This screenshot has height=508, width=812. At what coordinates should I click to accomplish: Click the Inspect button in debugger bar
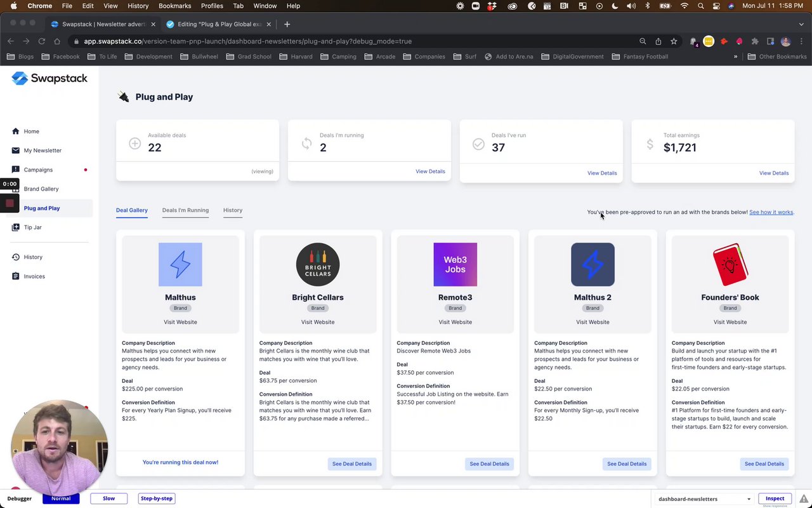point(775,498)
